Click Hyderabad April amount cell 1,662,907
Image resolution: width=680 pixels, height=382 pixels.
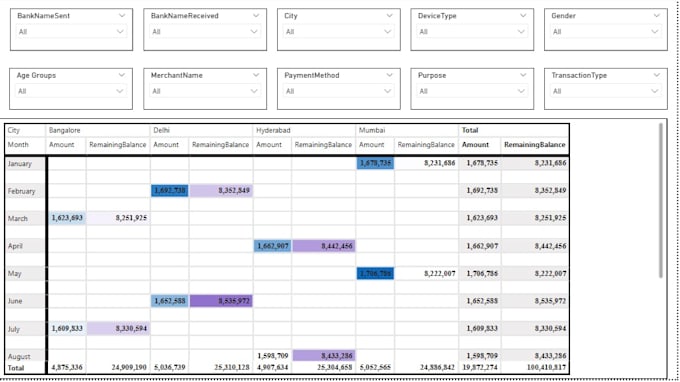(272, 246)
